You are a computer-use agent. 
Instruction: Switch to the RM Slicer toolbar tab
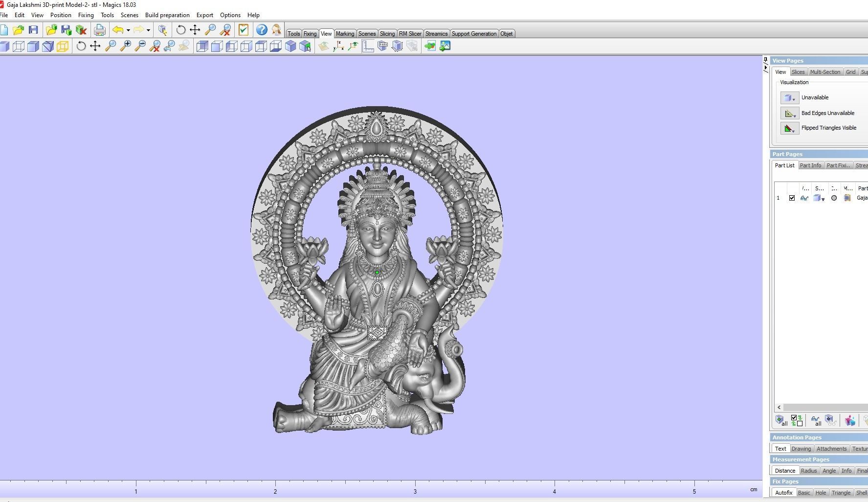tap(410, 34)
